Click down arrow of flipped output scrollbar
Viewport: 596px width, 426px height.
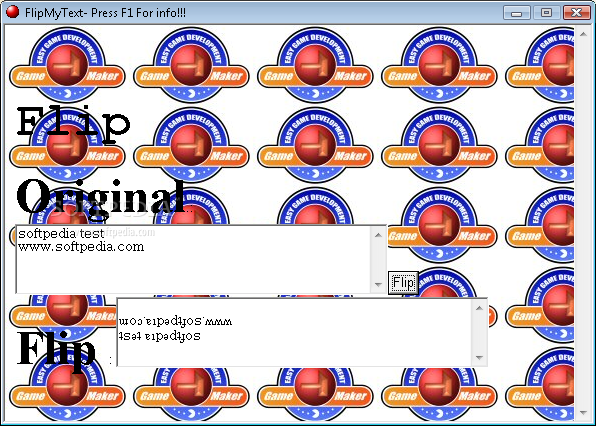pyautogui.click(x=479, y=357)
